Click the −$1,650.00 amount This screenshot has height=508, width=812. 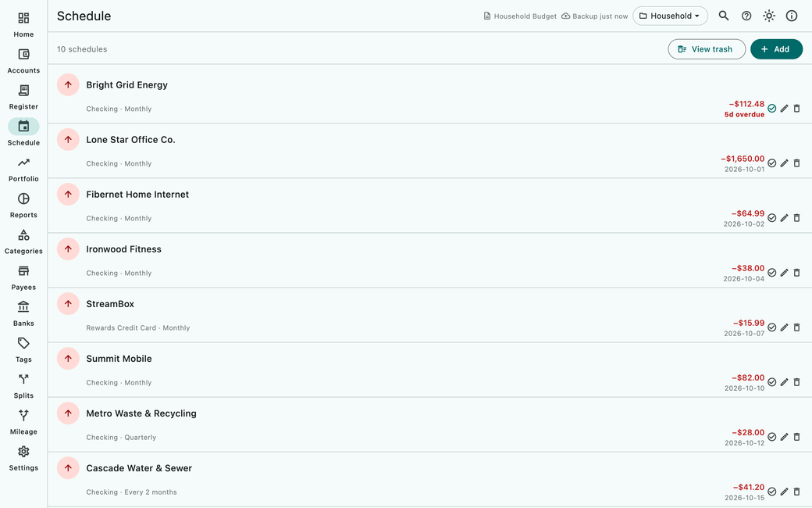[743, 159]
